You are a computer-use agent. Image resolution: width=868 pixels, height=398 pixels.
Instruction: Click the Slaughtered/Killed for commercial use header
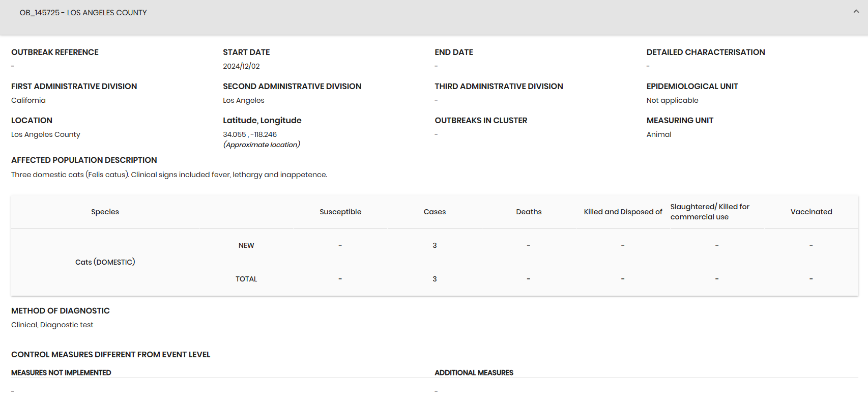point(709,212)
